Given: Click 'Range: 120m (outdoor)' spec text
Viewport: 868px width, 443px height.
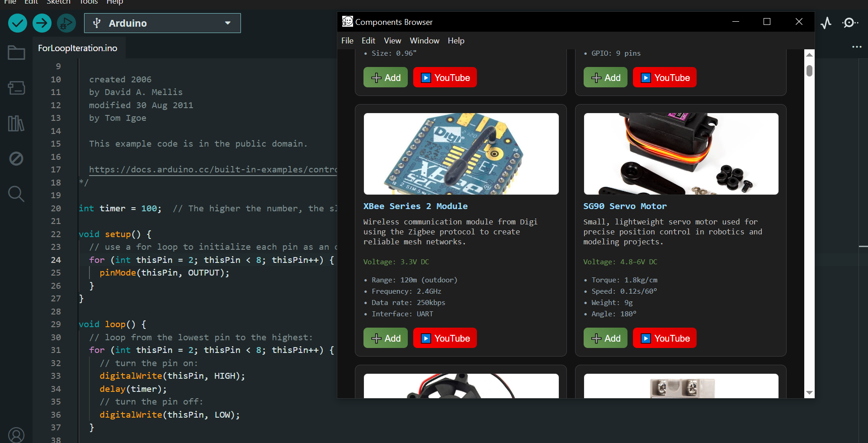Looking at the screenshot, I should click(415, 280).
